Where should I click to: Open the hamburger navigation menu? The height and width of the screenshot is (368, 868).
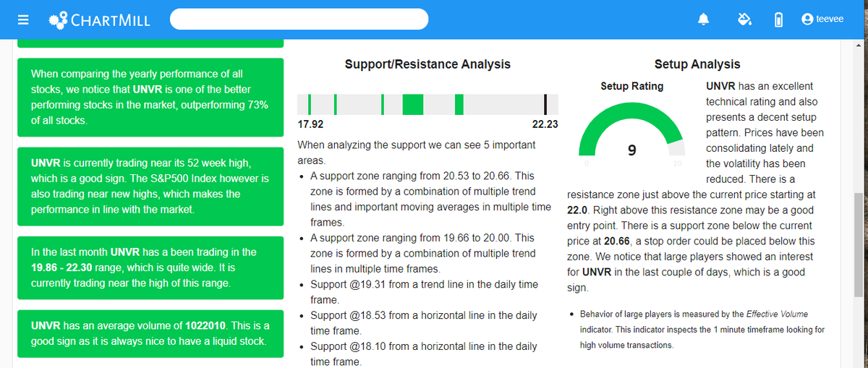click(23, 20)
